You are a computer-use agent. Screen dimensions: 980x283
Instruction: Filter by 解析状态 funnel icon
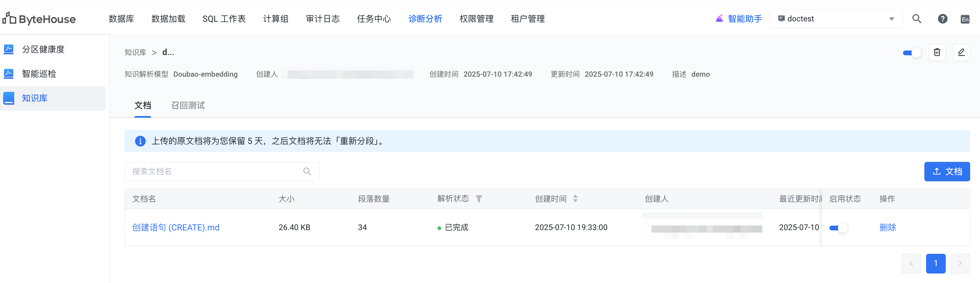click(x=479, y=199)
